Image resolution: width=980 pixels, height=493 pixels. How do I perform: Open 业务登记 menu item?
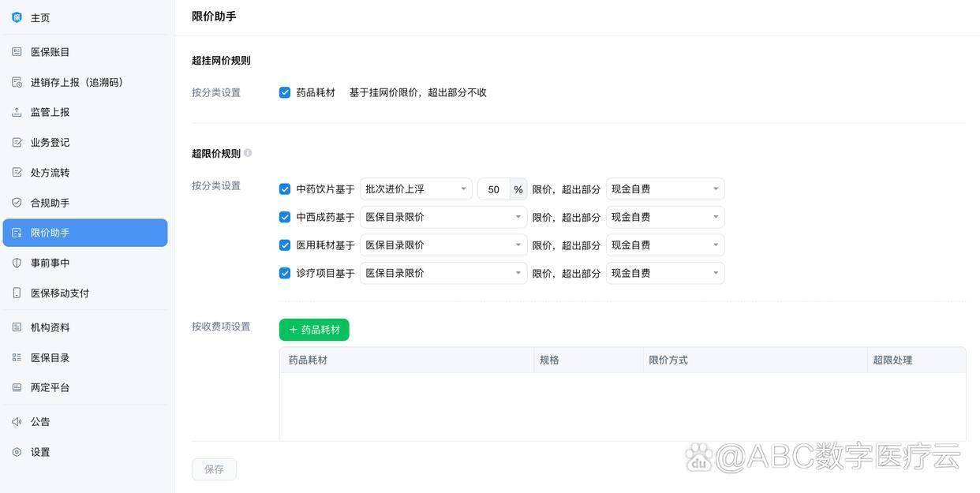85,142
